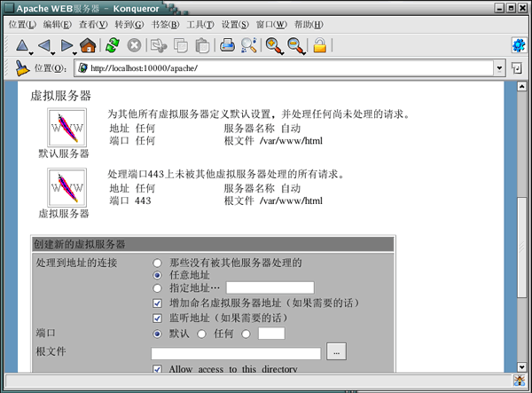Click the 虚拟服务器 link under second icon
Image resolution: width=532 pixels, height=393 pixels.
[64, 214]
